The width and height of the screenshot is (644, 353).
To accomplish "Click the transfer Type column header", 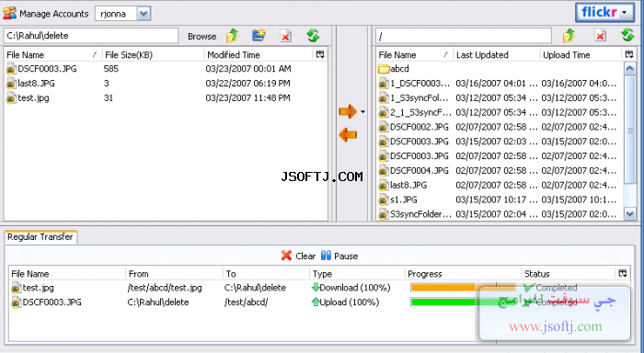I will (x=357, y=273).
